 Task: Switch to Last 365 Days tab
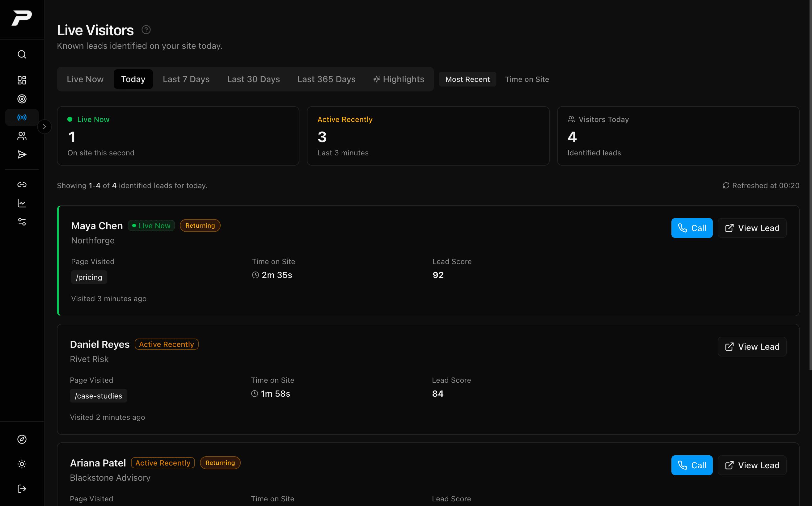pos(326,79)
